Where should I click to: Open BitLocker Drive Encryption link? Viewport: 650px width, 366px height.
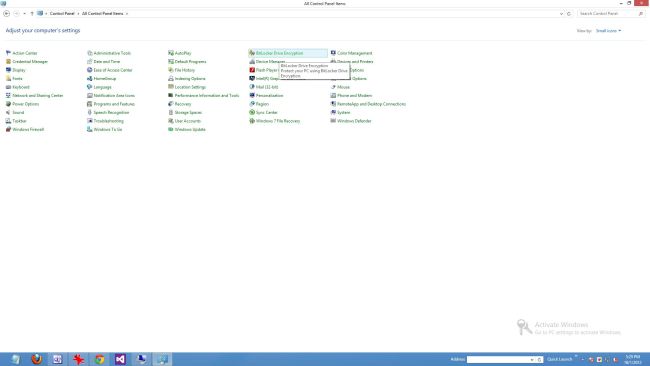[x=279, y=53]
